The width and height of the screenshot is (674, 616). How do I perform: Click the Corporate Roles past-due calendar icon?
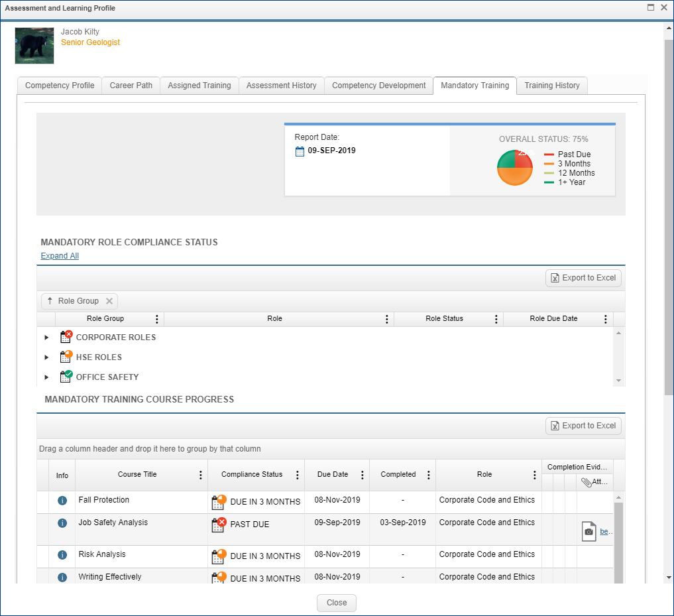[x=66, y=337]
